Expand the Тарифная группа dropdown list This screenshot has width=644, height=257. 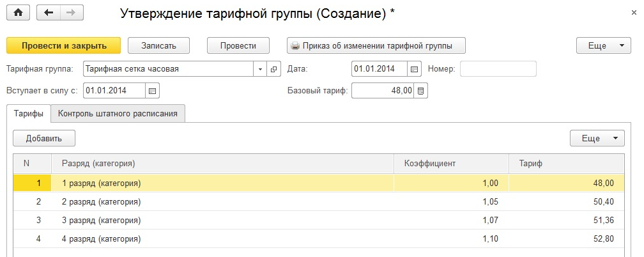(x=261, y=69)
